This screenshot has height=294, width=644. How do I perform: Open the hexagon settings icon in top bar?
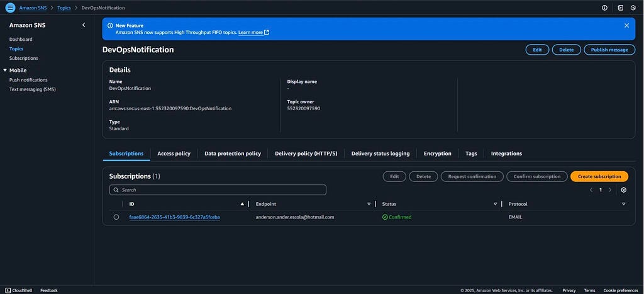(x=633, y=8)
